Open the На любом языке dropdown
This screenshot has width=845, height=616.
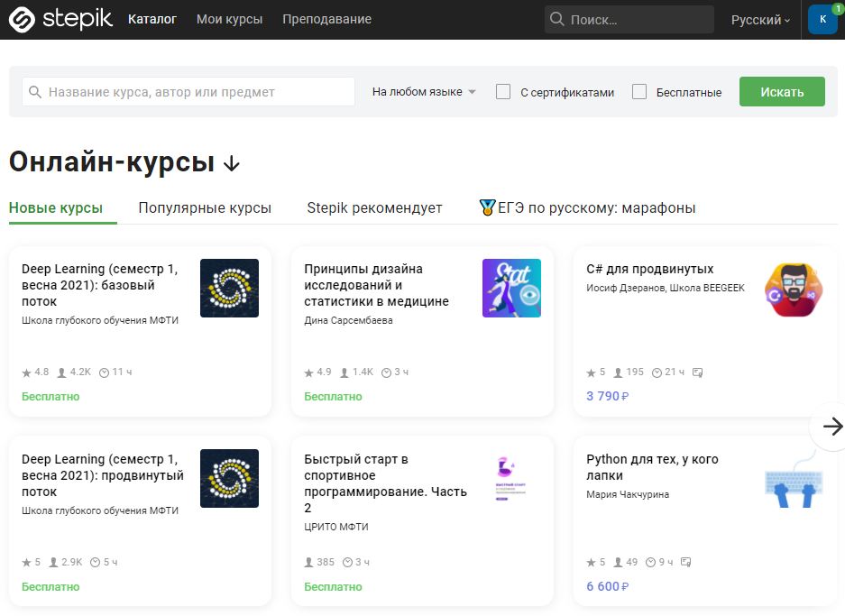pyautogui.click(x=424, y=92)
